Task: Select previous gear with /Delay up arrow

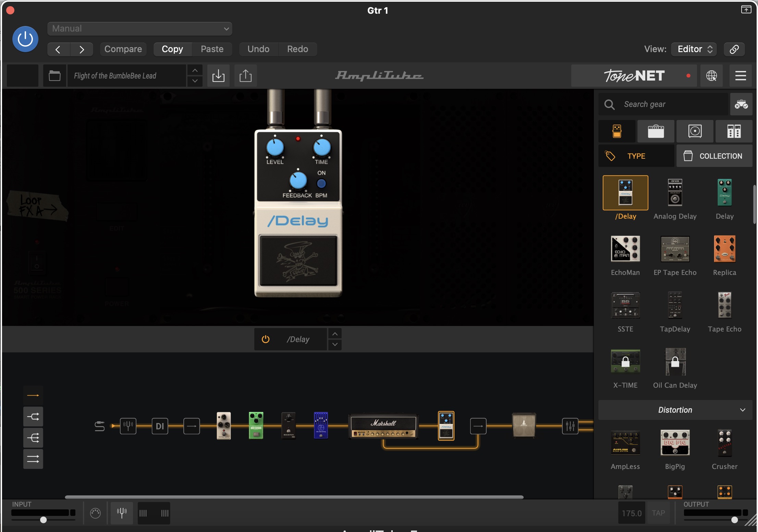Action: click(x=335, y=334)
